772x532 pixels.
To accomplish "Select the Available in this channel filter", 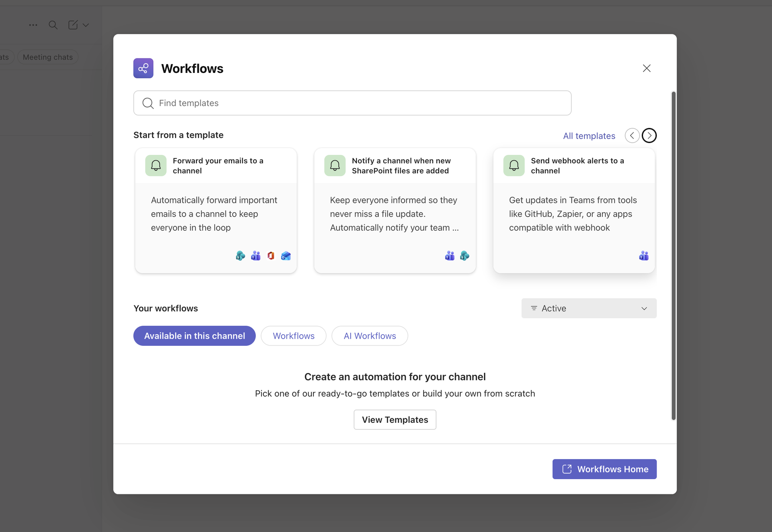I will click(x=194, y=336).
